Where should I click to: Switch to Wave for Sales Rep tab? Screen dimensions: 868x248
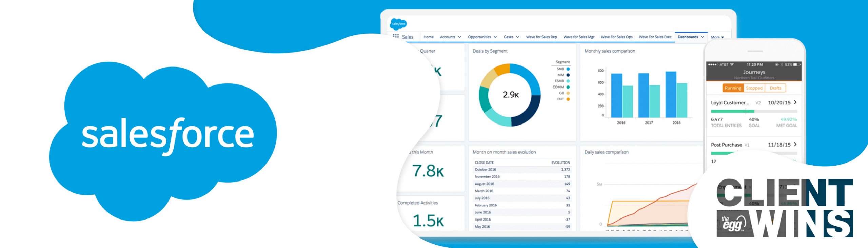(x=541, y=37)
